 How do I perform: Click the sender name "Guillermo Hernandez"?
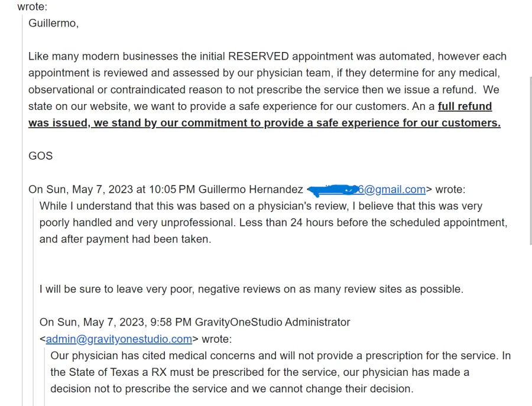(251, 190)
